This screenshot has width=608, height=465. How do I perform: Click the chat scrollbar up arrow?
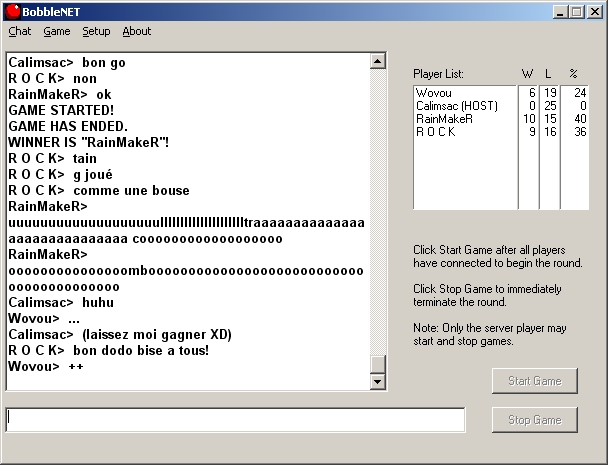(x=378, y=61)
